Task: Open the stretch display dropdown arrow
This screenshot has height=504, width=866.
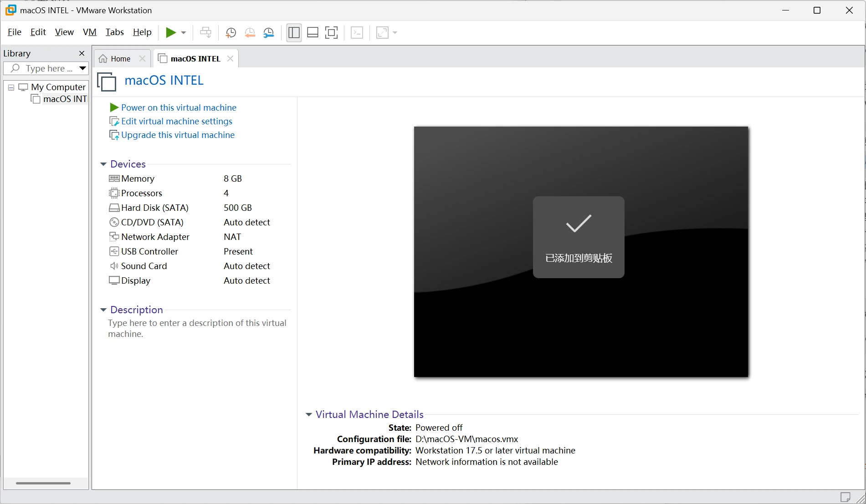Action: tap(395, 32)
